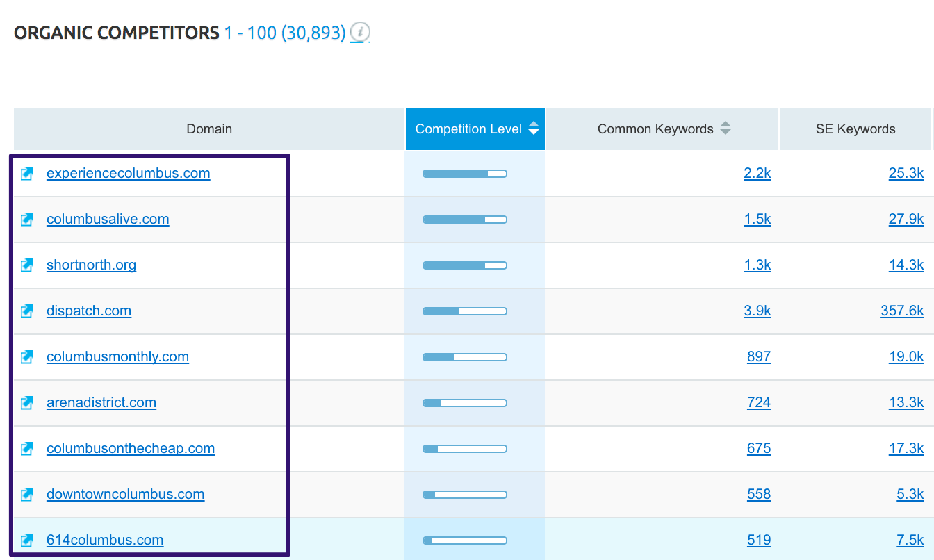The image size is (934, 560).
Task: Open 27.9k SE keywords link
Action: coord(906,219)
